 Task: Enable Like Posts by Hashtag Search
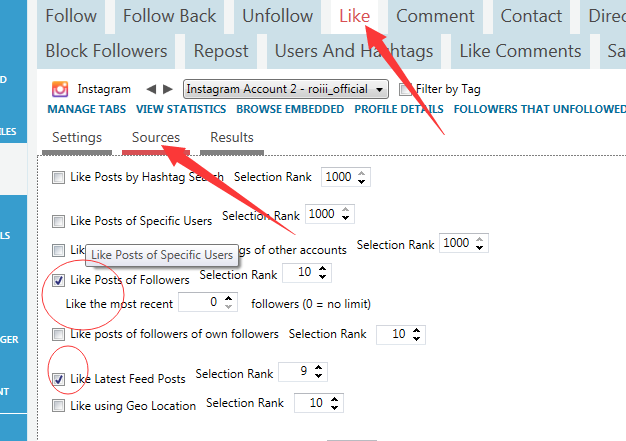click(x=58, y=177)
